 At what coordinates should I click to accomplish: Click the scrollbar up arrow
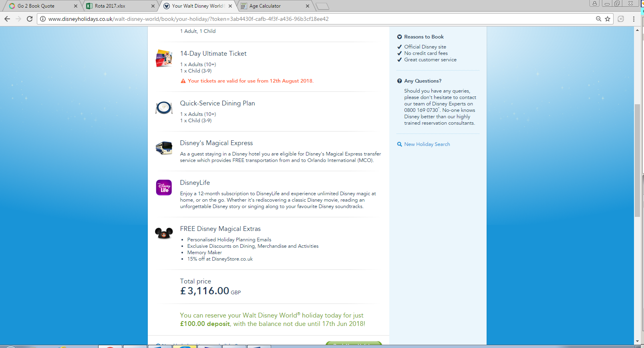[x=638, y=30]
